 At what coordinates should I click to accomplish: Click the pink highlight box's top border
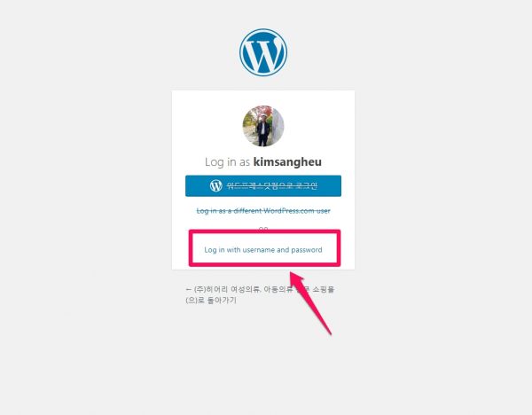[264, 231]
